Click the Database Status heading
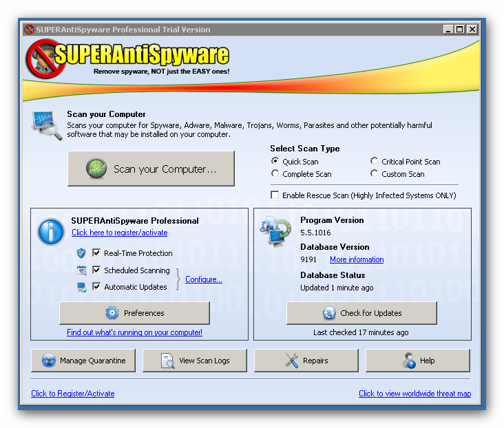The image size is (504, 428). tap(333, 275)
